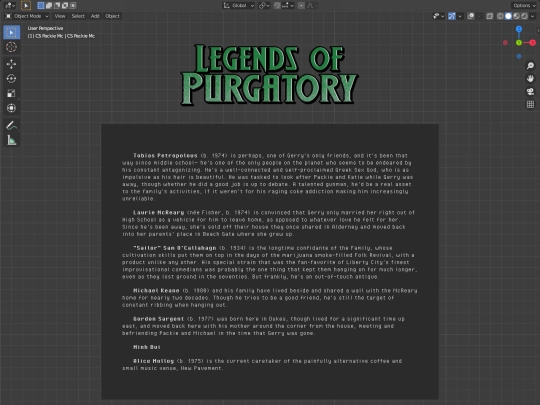Click the name 'Laurie McReary'
The width and height of the screenshot is (540, 405).
(159, 212)
